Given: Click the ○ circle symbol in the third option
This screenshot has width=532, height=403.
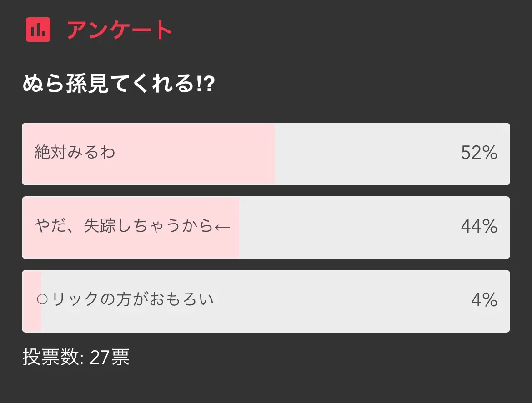Looking at the screenshot, I should tap(42, 299).
